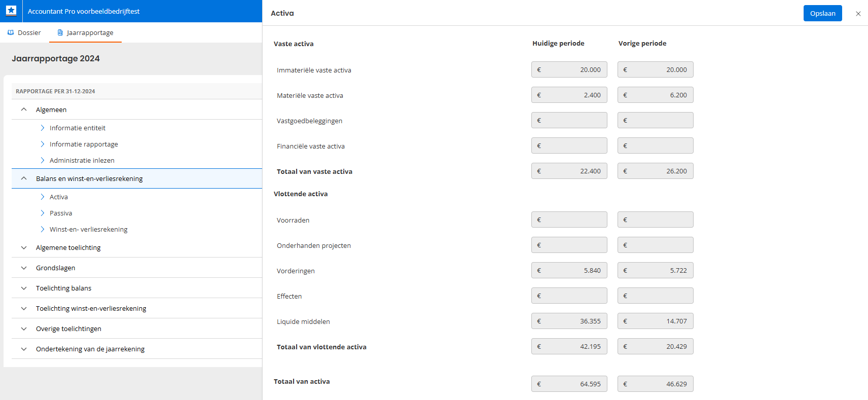Save with the Opslaan button
Image resolution: width=868 pixels, height=400 pixels.
pos(822,13)
